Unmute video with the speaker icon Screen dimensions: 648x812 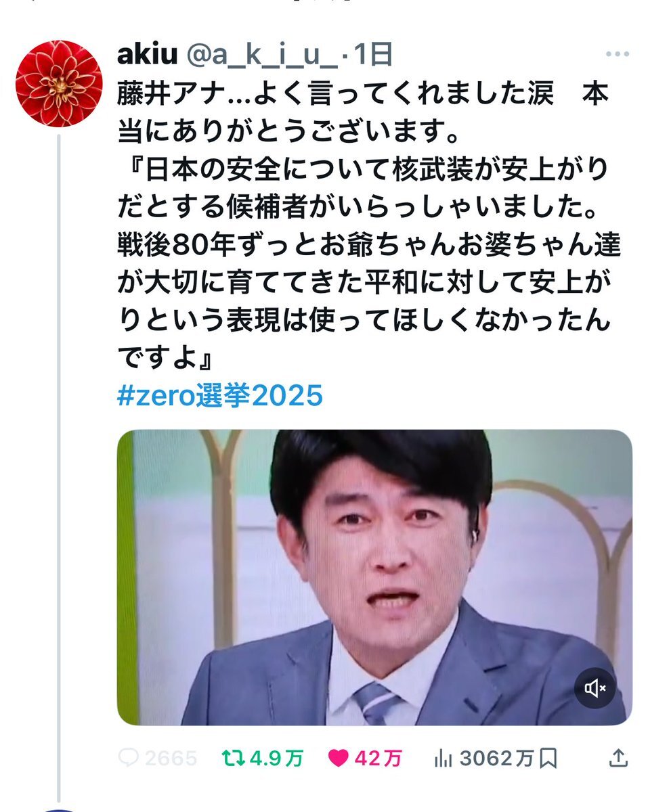click(x=595, y=689)
